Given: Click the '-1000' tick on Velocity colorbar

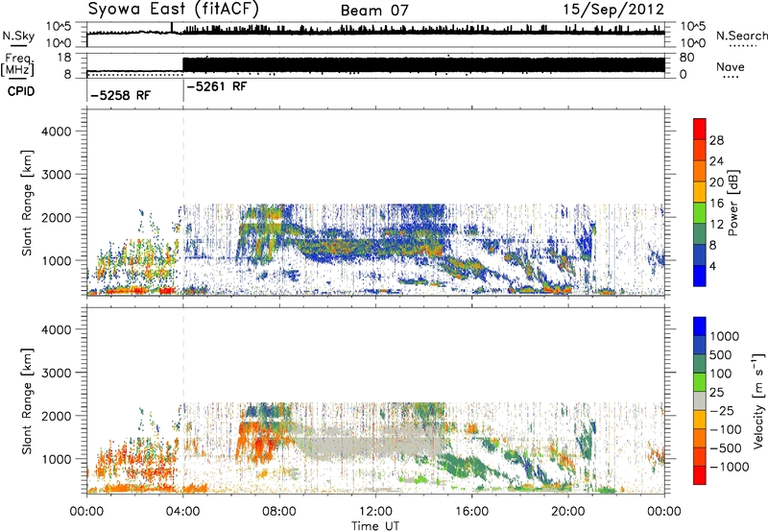Looking at the screenshot, I should 730,467.
